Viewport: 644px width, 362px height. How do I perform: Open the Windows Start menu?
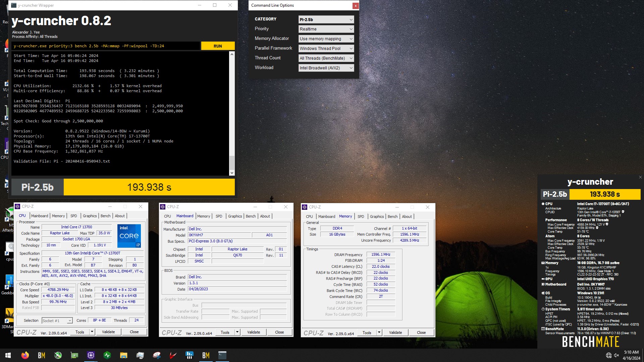(x=8, y=355)
